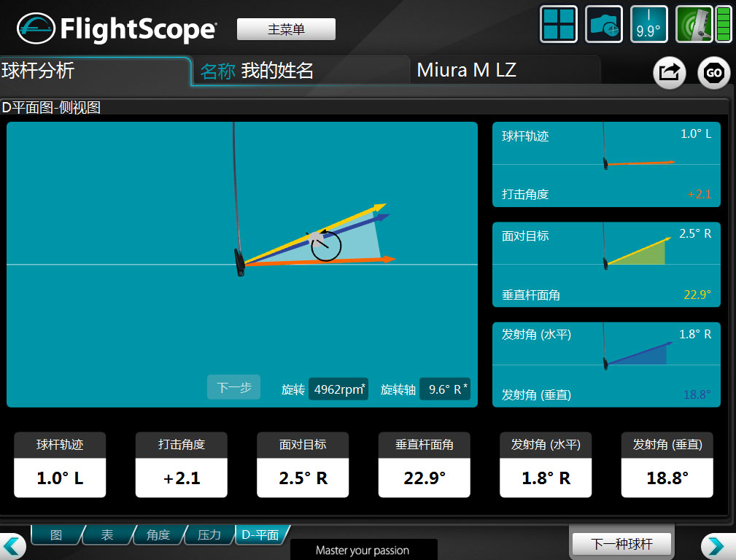Image resolution: width=736 pixels, height=560 pixels.
Task: Click the green radar sensor status icon
Action: tap(693, 24)
